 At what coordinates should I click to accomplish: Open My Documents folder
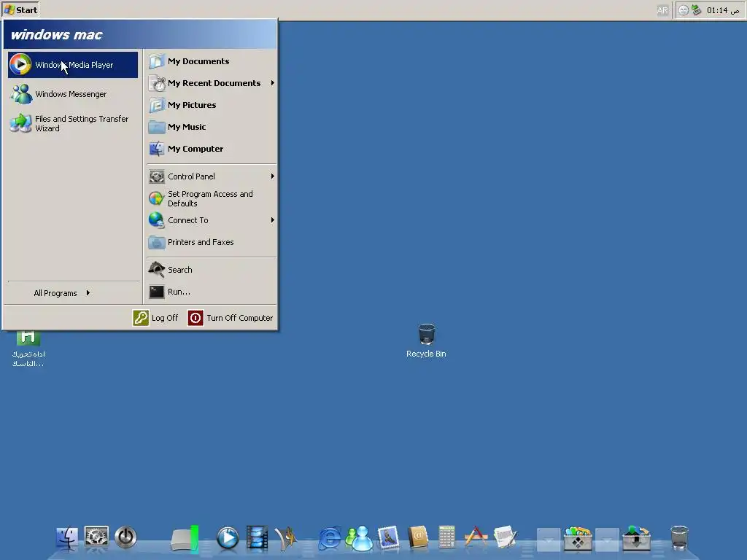click(x=212, y=61)
